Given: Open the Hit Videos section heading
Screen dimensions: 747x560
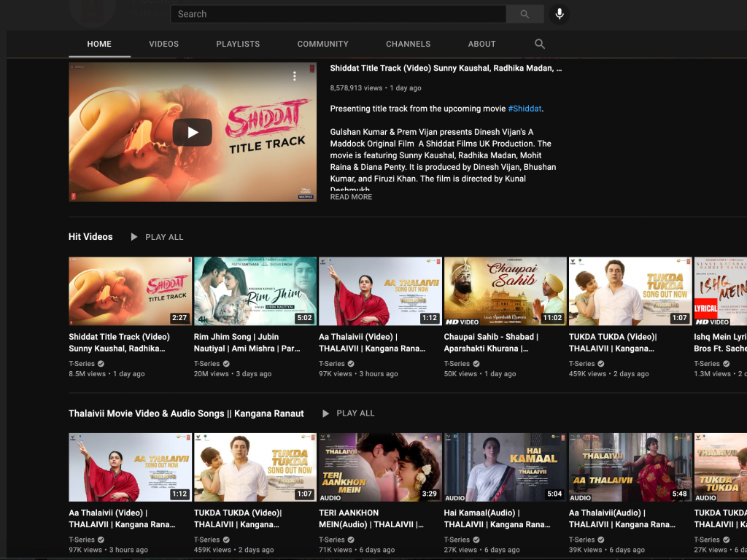Looking at the screenshot, I should coord(90,237).
